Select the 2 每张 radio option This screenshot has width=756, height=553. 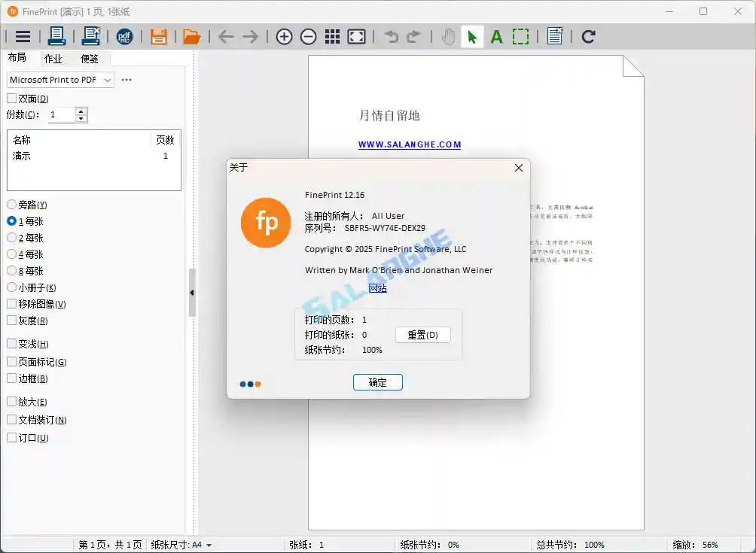point(12,238)
